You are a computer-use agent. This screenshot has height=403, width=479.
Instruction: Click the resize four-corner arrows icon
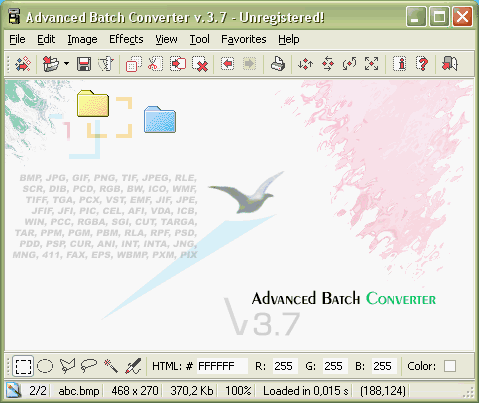click(x=371, y=64)
